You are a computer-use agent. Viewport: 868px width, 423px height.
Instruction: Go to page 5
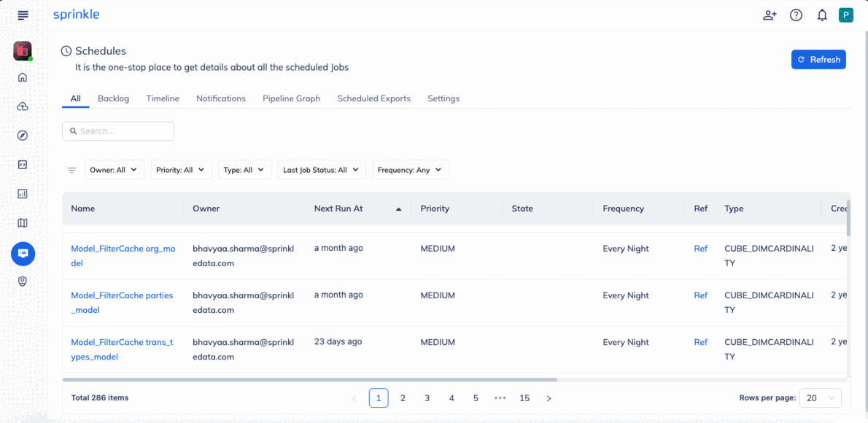(476, 398)
